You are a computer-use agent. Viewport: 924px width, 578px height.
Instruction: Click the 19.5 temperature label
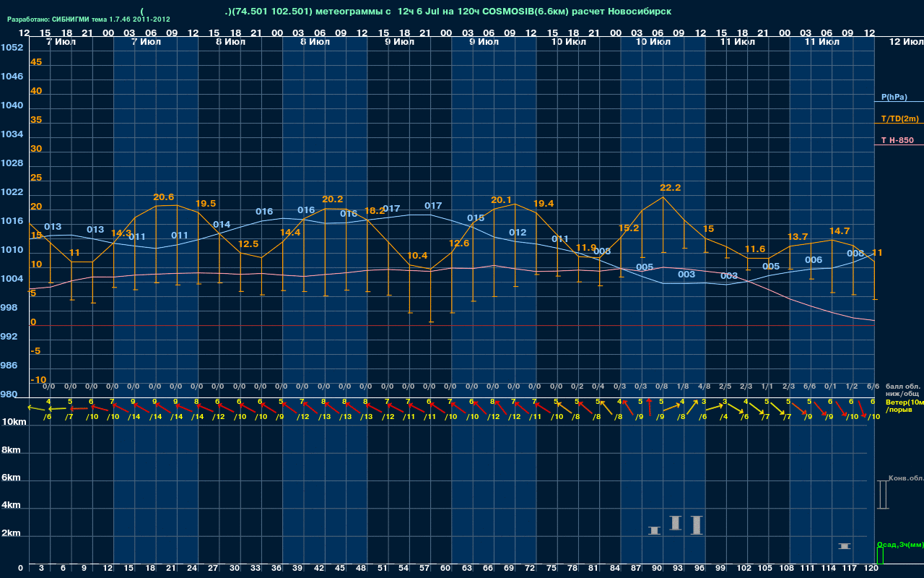click(206, 203)
